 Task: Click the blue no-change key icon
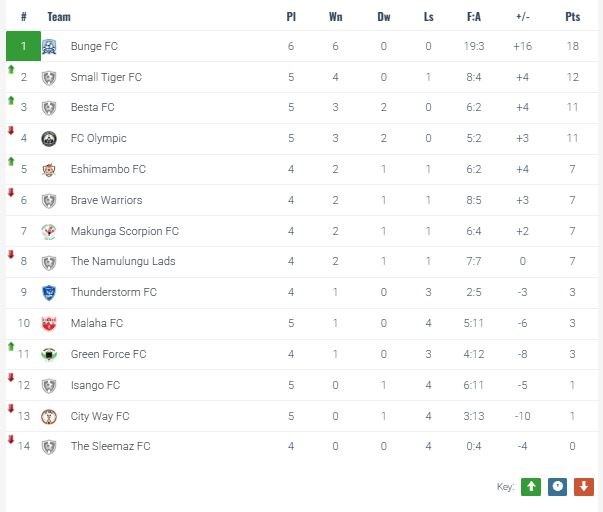557,486
